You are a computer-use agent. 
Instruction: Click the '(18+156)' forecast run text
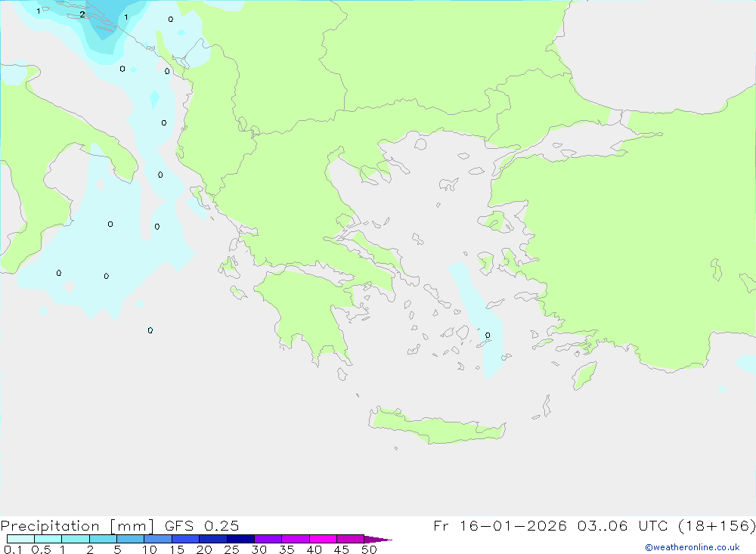click(x=717, y=526)
